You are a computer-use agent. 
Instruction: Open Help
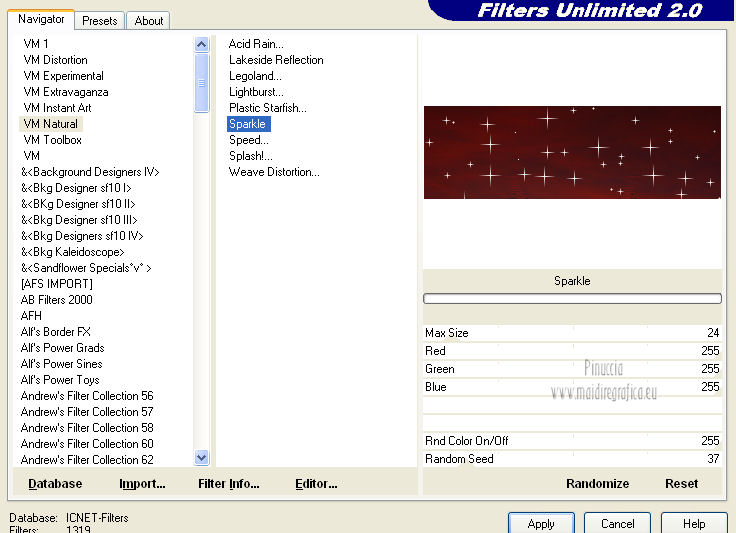(694, 524)
